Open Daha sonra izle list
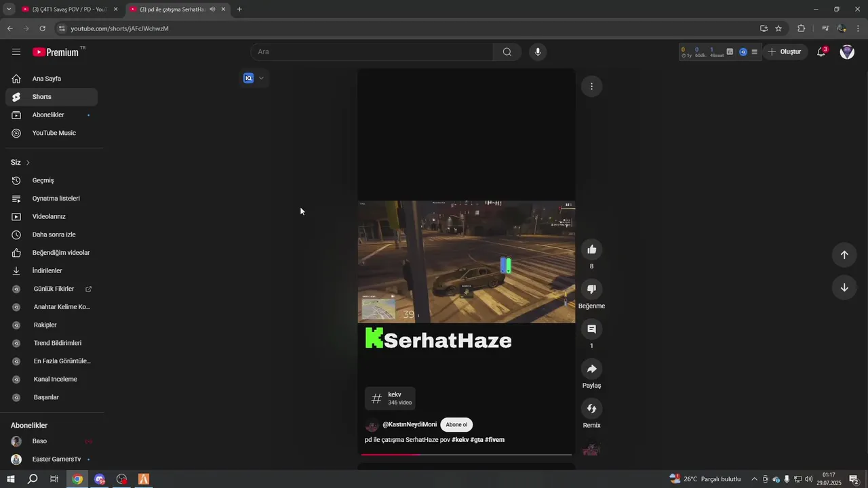This screenshot has height=488, width=868. 52,235
